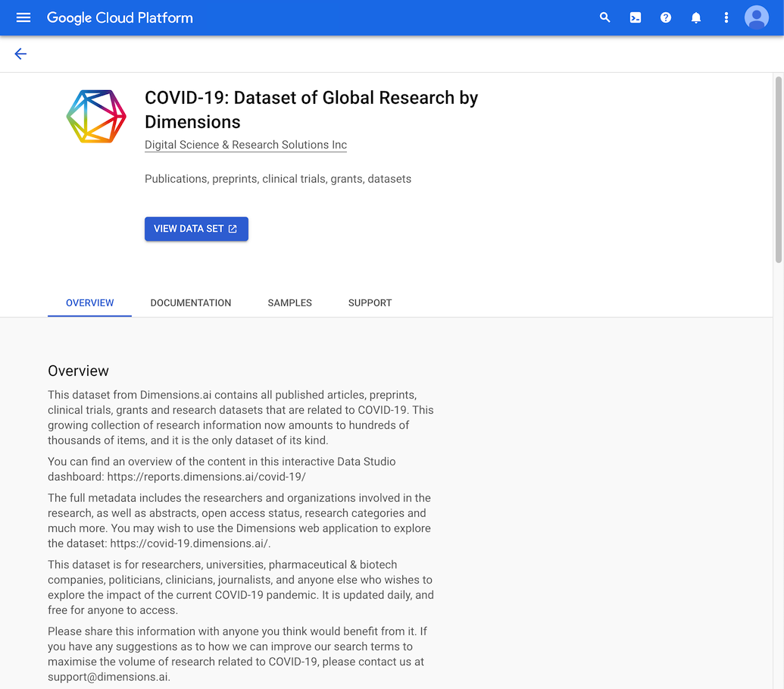Click the Overview section heading
This screenshot has width=784, height=689.
click(79, 371)
